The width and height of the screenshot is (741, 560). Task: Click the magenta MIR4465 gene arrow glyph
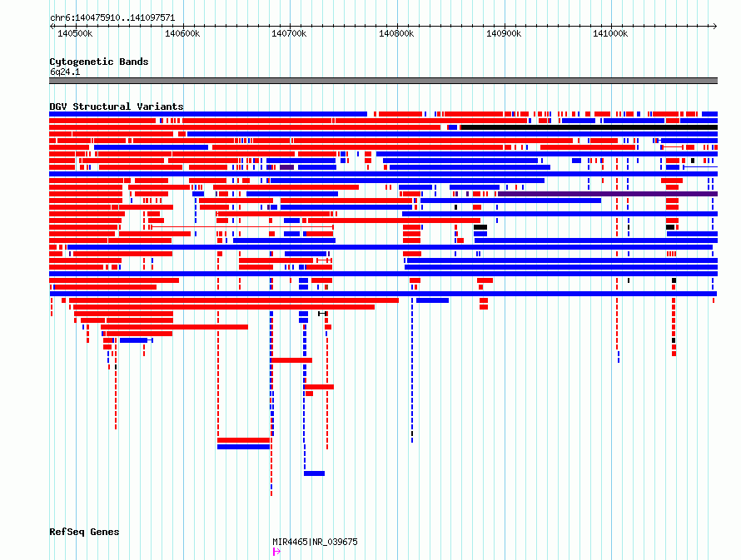(276, 552)
